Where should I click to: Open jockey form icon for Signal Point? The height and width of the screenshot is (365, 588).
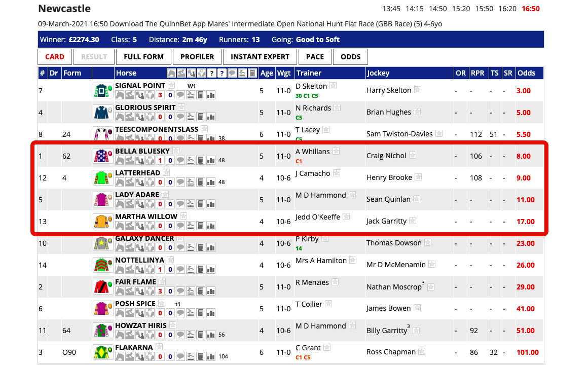(x=130, y=95)
